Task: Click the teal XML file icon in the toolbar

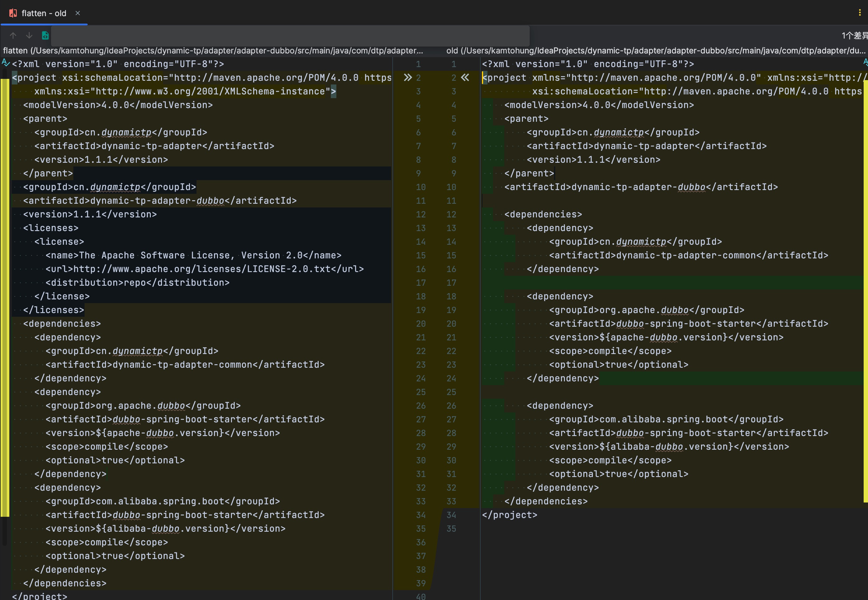Action: 45,35
